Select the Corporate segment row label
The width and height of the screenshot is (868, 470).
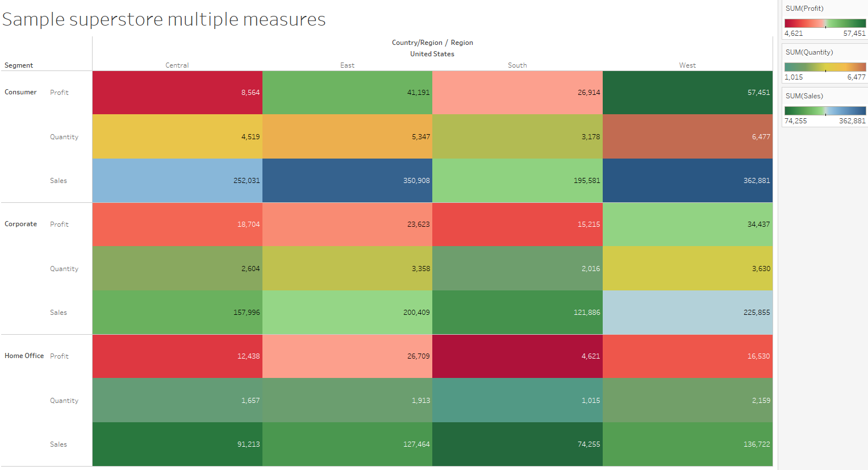(x=20, y=224)
